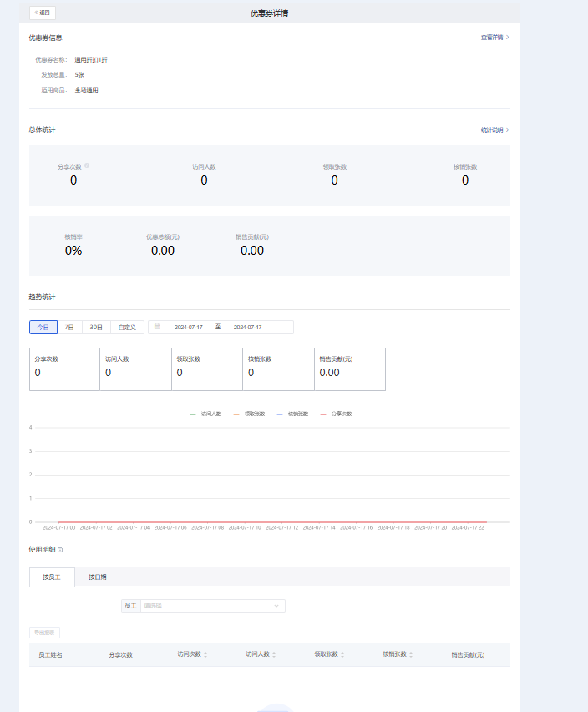This screenshot has height=712, width=588.
Task: Click the 全场通用 applicable goods value
Action: (86, 90)
